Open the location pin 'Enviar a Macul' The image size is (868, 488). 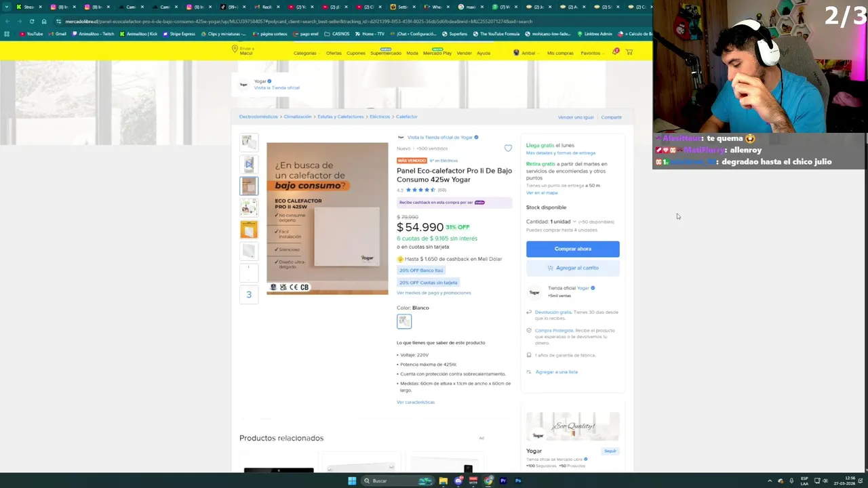pos(242,51)
